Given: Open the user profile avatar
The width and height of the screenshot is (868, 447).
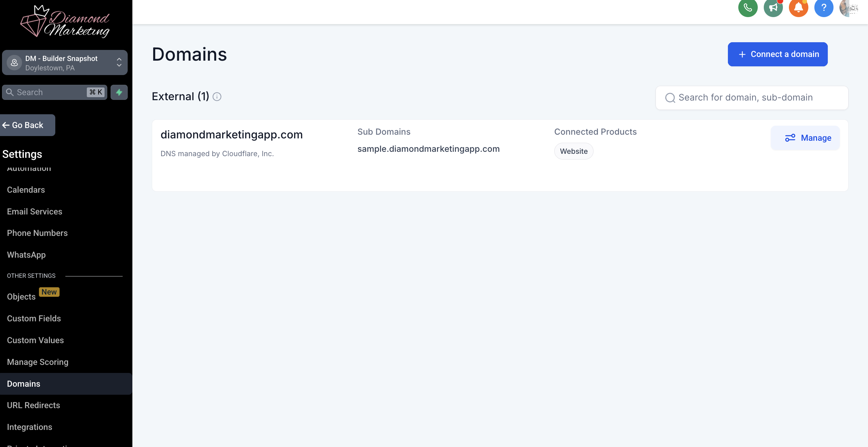Looking at the screenshot, I should point(848,8).
